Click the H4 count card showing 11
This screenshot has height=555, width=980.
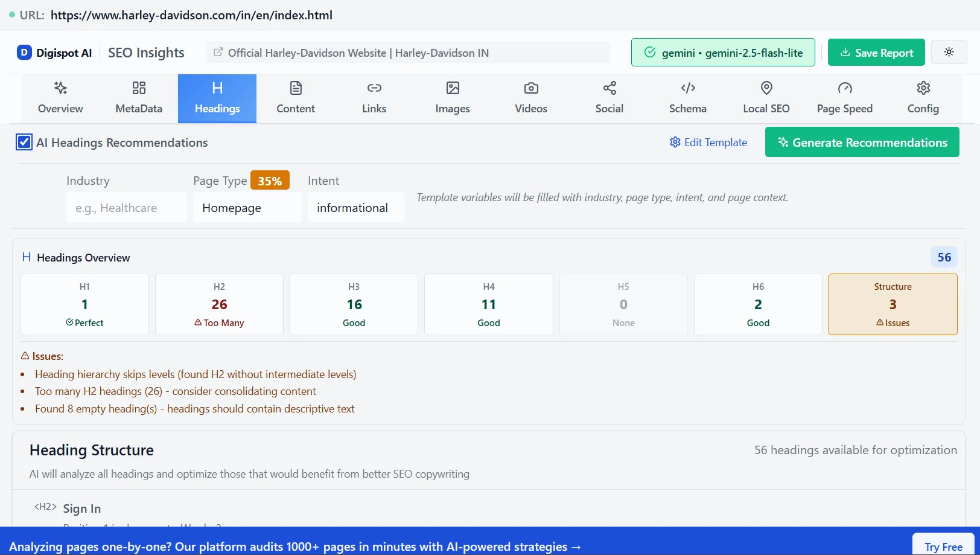tap(489, 304)
